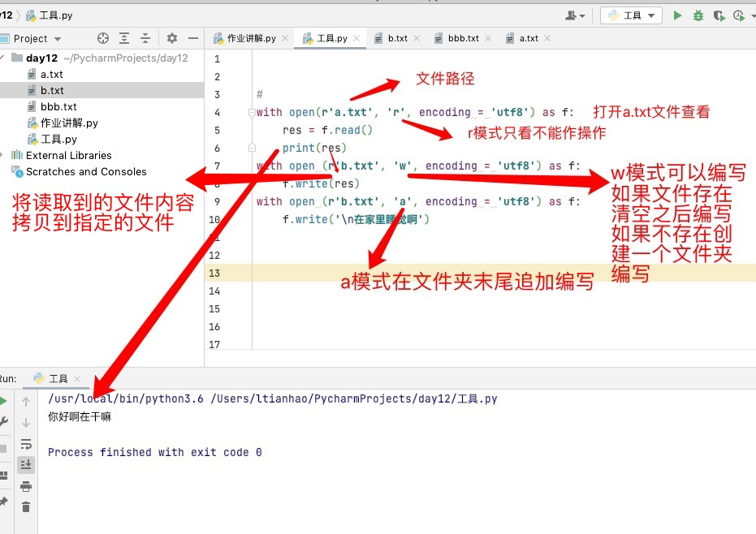Click the pin tab icon in Run panel
The width and height of the screenshot is (756, 534).
click(x=3, y=502)
